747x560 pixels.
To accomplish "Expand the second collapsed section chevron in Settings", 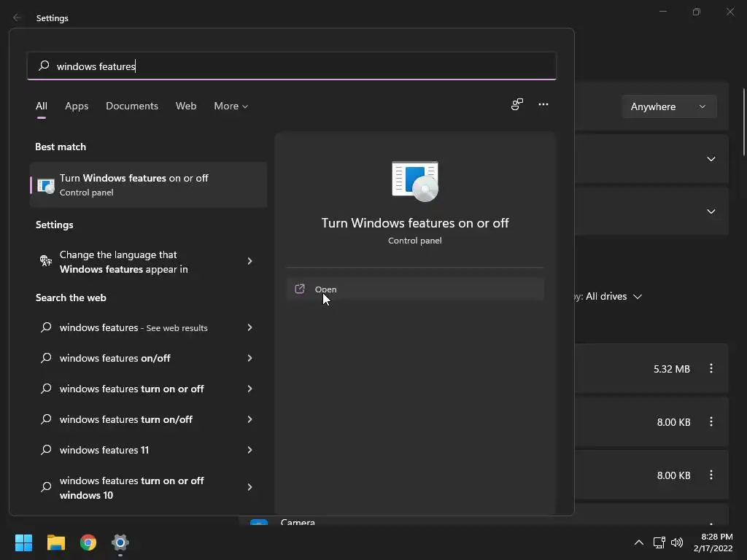I will (x=711, y=211).
